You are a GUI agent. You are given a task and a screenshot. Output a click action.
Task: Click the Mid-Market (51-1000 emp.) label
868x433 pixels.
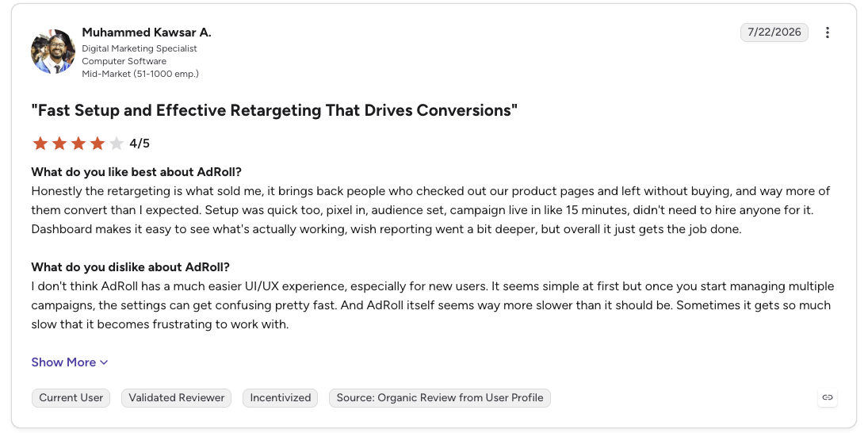pyautogui.click(x=140, y=74)
